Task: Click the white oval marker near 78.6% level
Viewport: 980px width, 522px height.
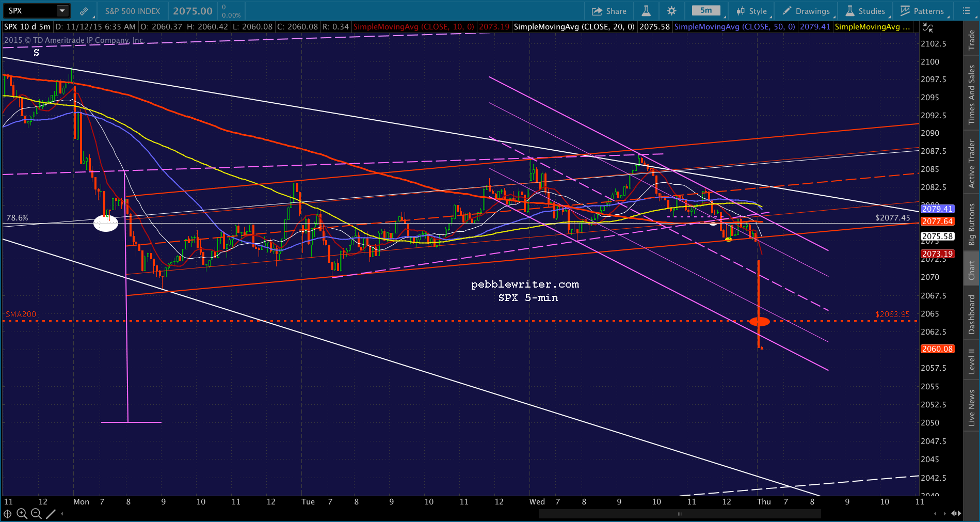Action: [106, 224]
